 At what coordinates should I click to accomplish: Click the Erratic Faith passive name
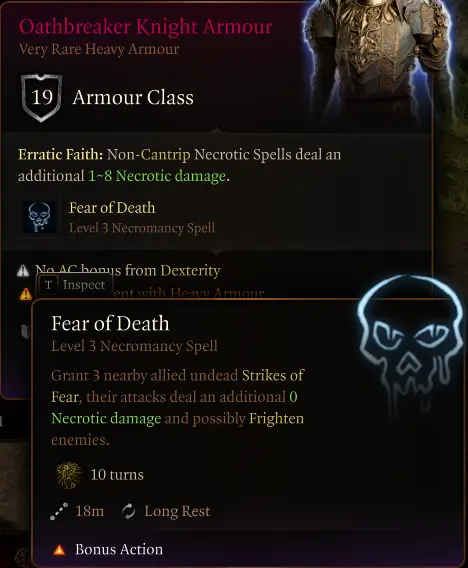tap(60, 155)
